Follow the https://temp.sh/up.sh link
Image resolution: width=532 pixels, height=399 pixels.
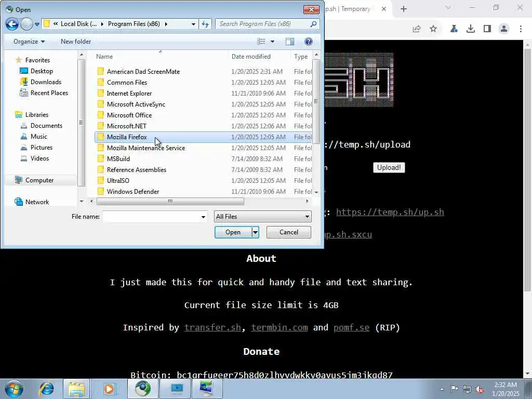click(x=390, y=212)
